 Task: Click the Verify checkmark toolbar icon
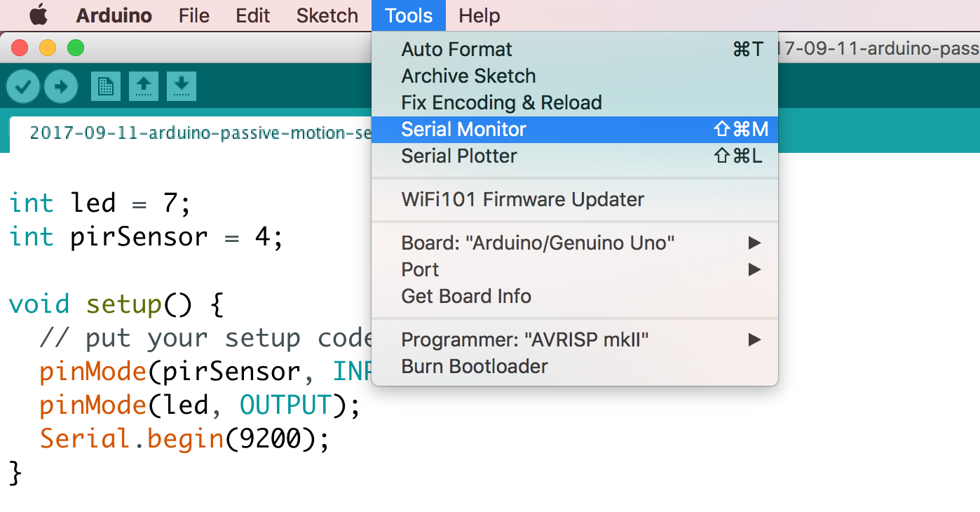23,86
